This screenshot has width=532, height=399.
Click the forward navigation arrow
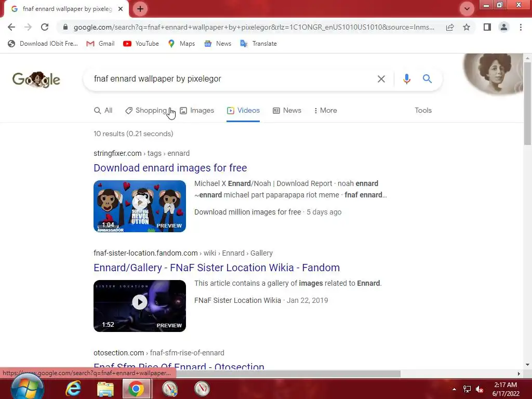(x=28, y=27)
